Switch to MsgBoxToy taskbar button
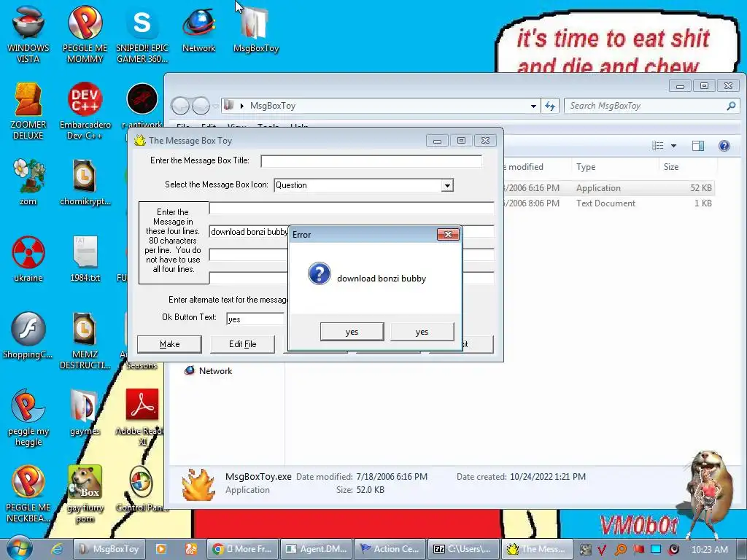 [109, 549]
